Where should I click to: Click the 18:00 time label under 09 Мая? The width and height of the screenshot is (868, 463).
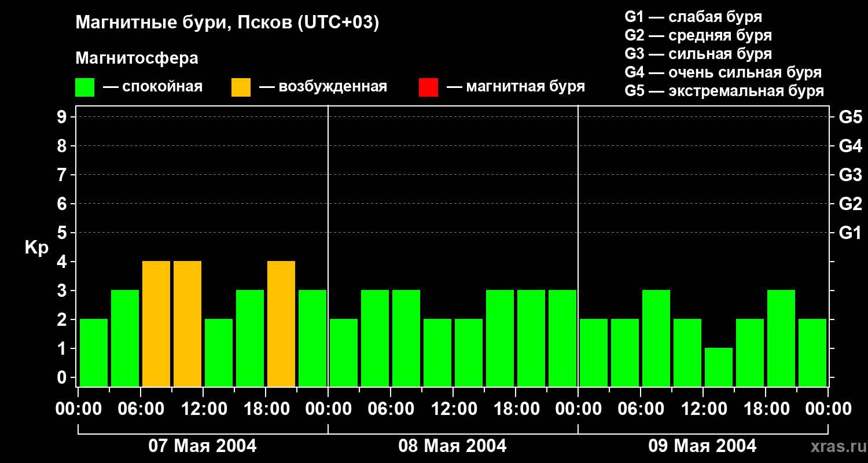766,409
